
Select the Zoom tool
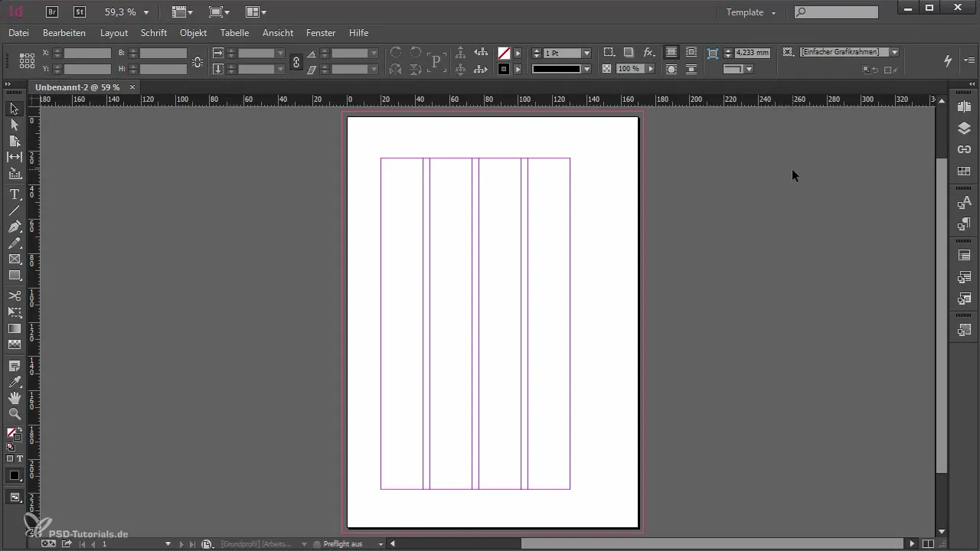tap(15, 414)
